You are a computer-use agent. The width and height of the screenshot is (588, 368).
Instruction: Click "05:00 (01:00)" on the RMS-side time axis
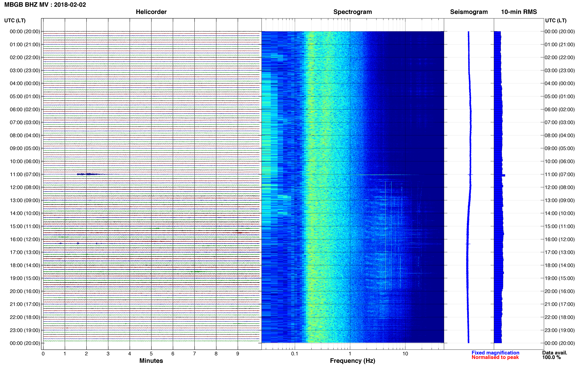(560, 96)
